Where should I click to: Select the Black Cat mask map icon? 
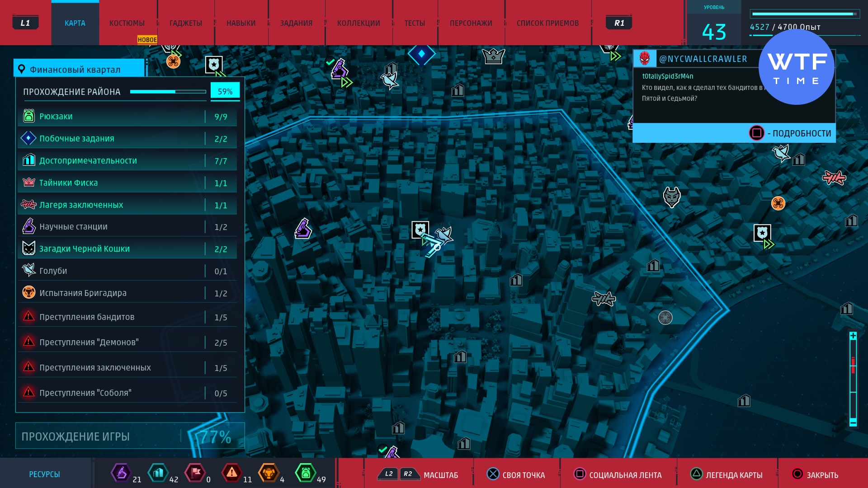pos(672,197)
